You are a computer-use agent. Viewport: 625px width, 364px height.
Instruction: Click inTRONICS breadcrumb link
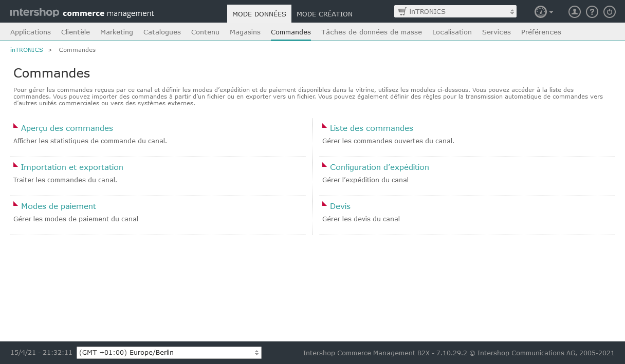pyautogui.click(x=27, y=50)
